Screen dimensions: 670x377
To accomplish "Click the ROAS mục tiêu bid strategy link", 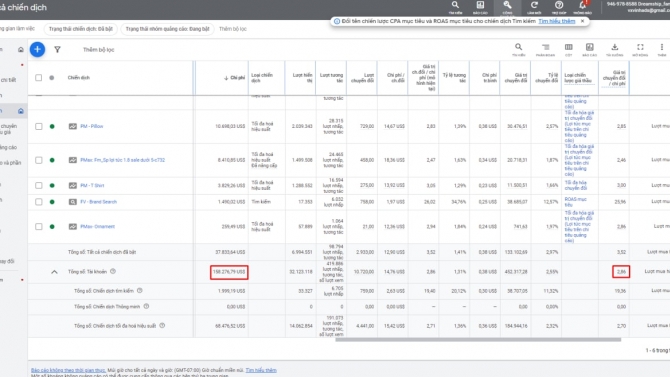I will click(x=576, y=202).
